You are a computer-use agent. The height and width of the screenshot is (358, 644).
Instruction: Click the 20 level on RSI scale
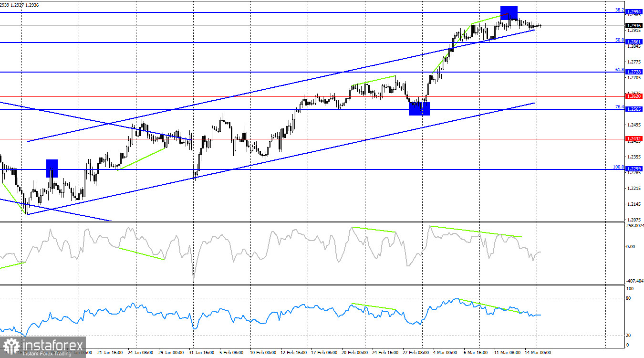coord(629,336)
